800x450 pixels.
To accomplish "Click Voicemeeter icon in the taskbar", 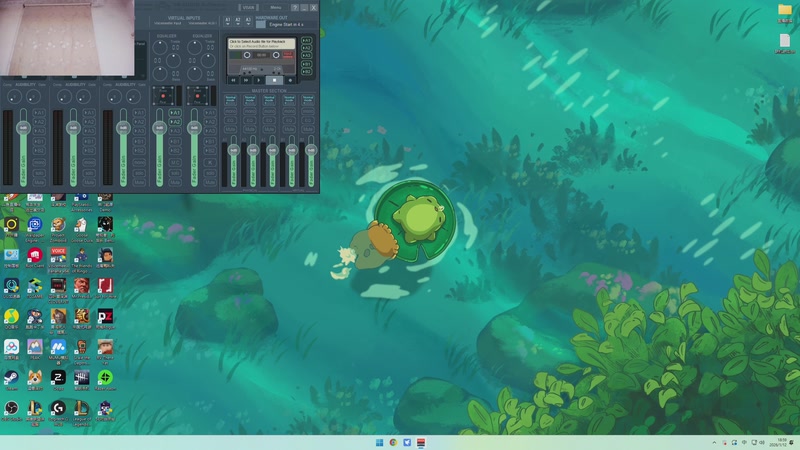I will point(421,442).
